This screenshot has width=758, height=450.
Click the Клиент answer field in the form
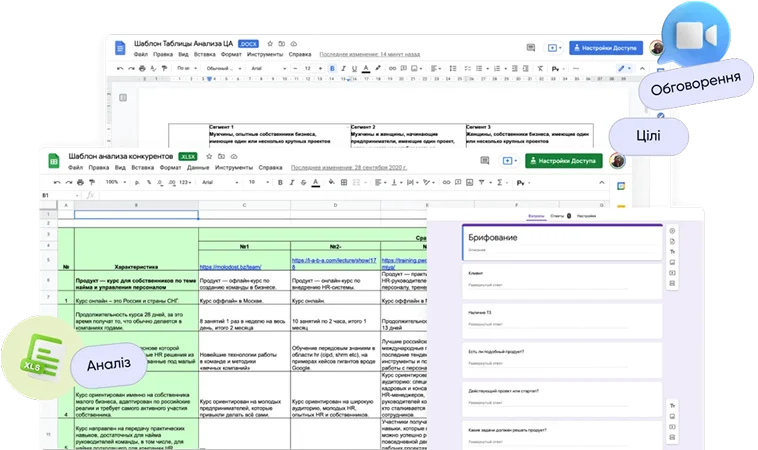click(480, 285)
